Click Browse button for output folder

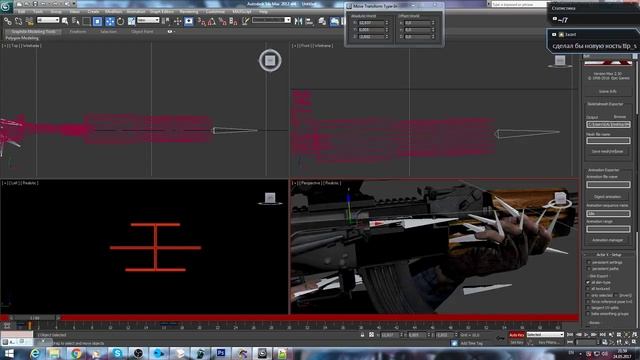click(x=620, y=117)
